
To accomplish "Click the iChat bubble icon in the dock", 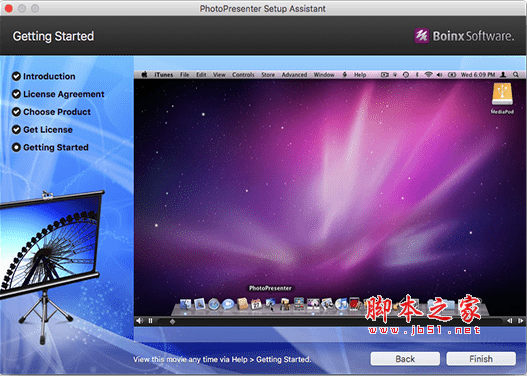I will tap(228, 304).
